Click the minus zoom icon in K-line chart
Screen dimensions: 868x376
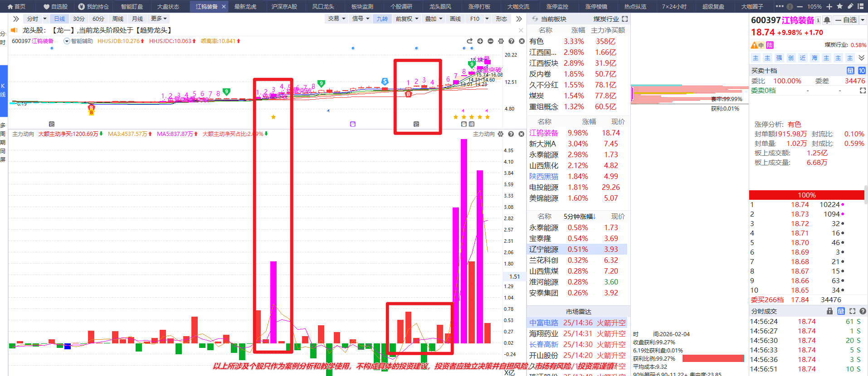(490, 41)
